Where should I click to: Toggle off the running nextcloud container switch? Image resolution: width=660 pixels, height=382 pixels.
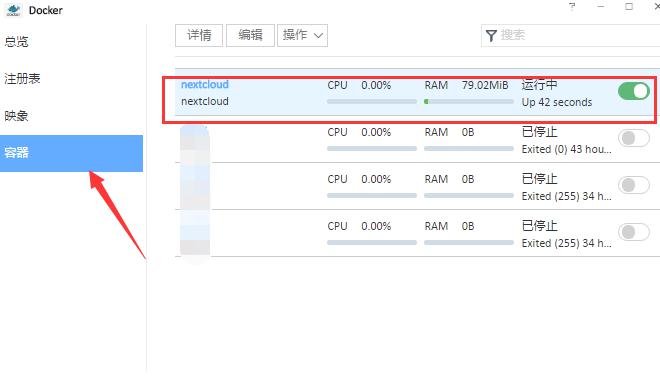[633, 91]
